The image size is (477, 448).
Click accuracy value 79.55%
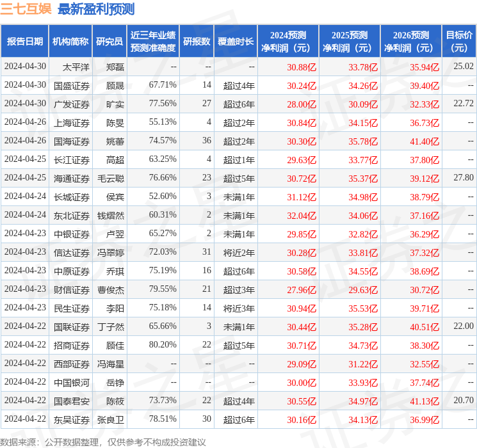tap(163, 289)
